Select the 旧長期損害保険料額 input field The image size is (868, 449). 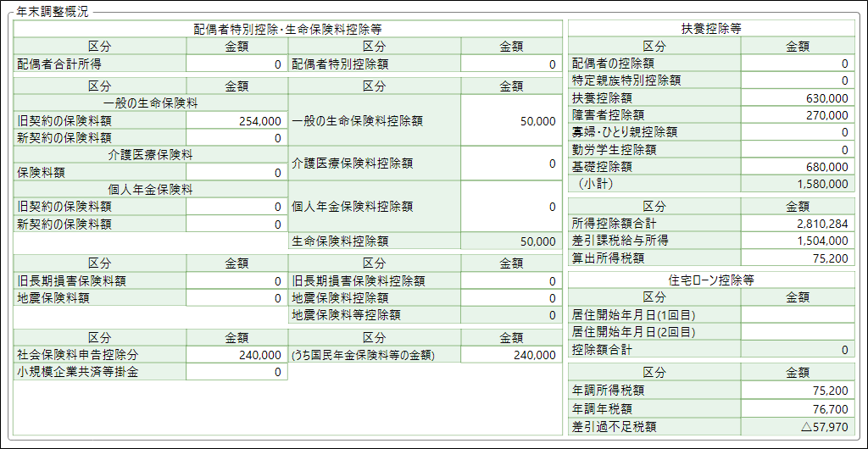point(236,281)
